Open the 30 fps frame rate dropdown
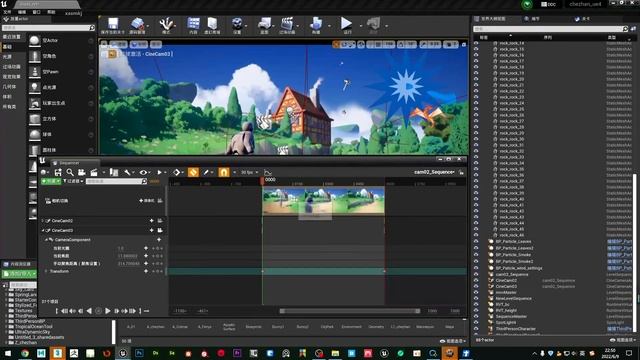Viewport: 640px width, 360px height. pos(249,173)
